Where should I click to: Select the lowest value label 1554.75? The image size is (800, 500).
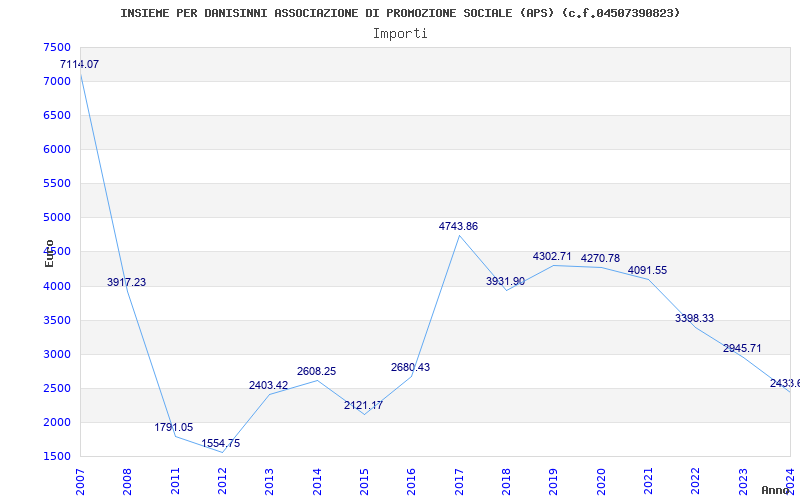tap(220, 443)
